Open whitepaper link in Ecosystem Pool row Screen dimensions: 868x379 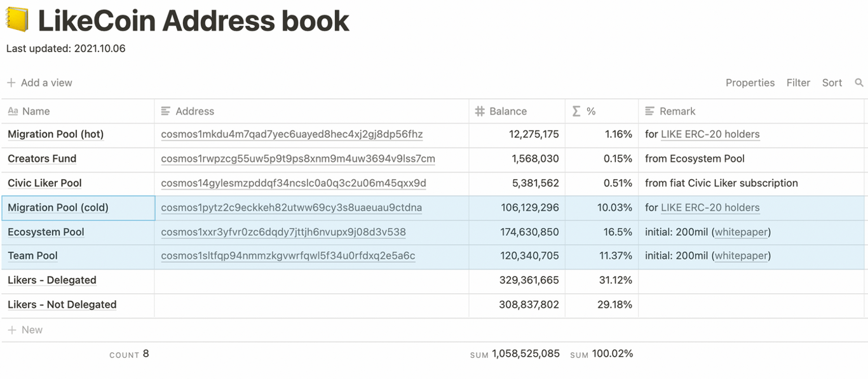741,232
